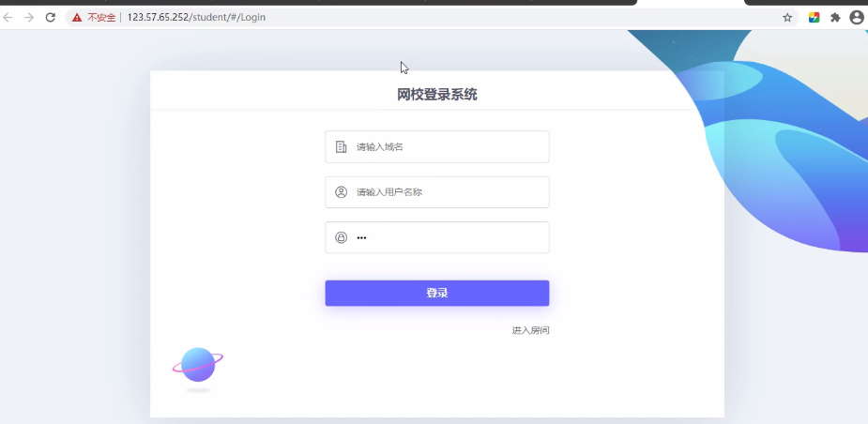The width and height of the screenshot is (868, 424).
Task: Click the 请输入域名 domain input field
Action: 446,146
